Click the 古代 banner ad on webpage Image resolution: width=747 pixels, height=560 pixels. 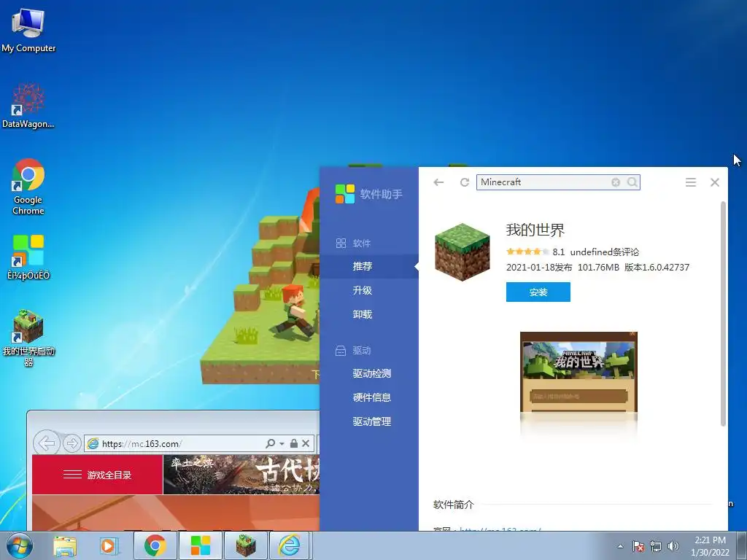(241, 475)
